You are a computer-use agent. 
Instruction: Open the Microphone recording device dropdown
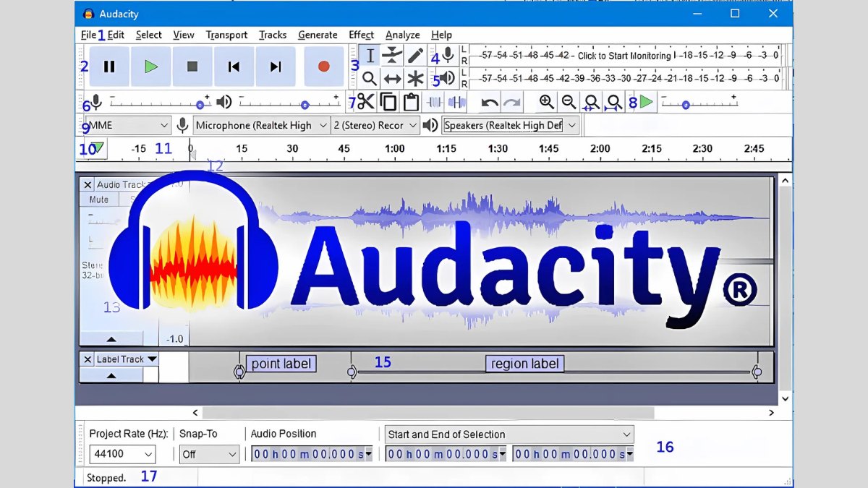(x=262, y=125)
